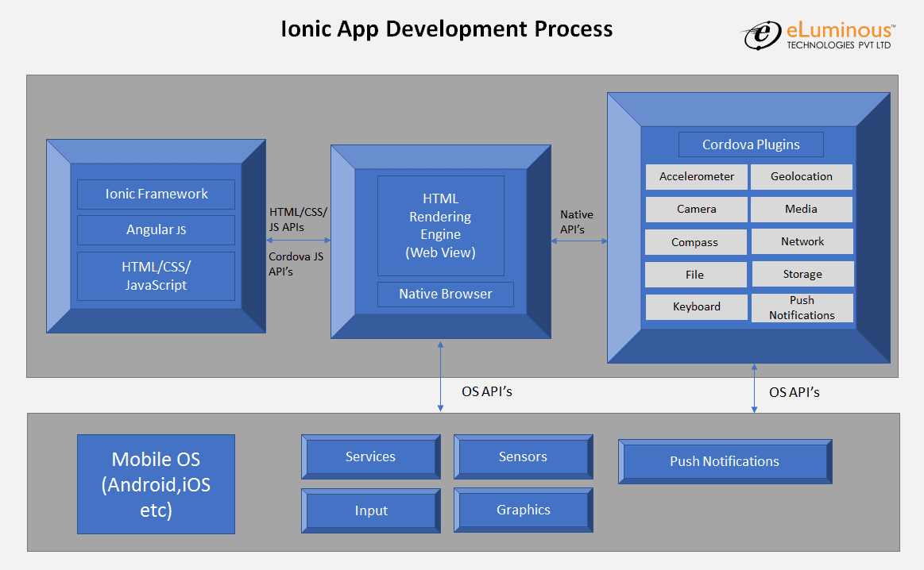Select the Geolocation plugin box
Screen dimensions: 924x570
pos(802,176)
